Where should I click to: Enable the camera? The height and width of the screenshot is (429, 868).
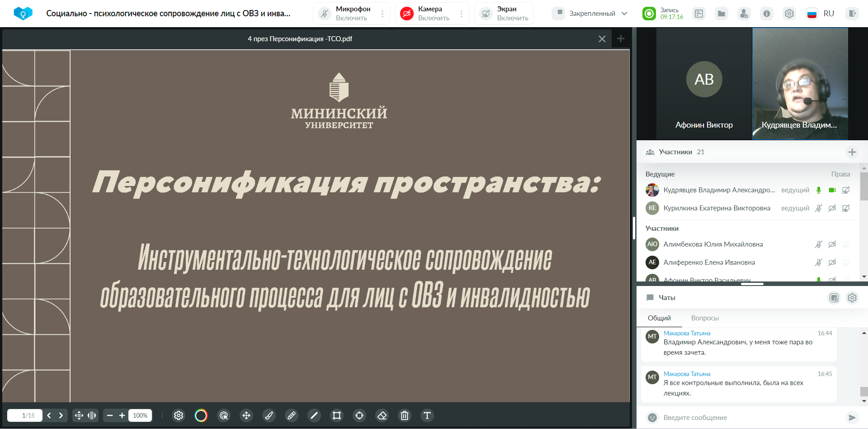click(407, 14)
